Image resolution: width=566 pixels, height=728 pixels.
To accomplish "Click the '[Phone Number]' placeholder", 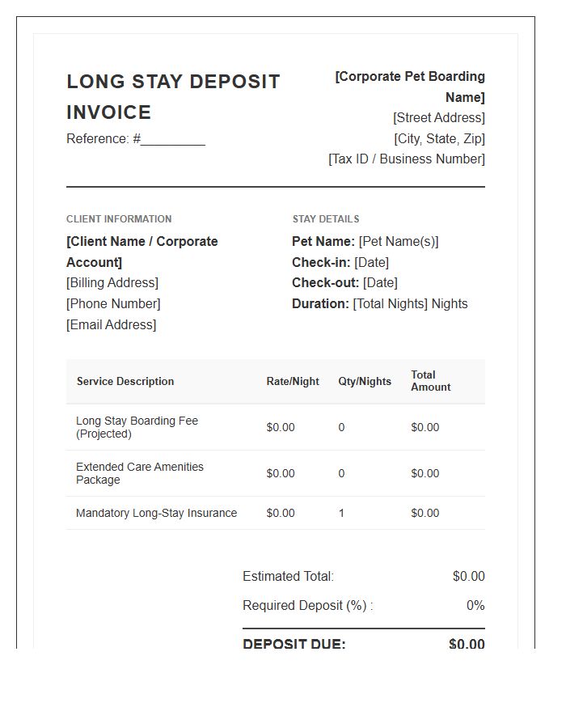I will (x=113, y=303).
